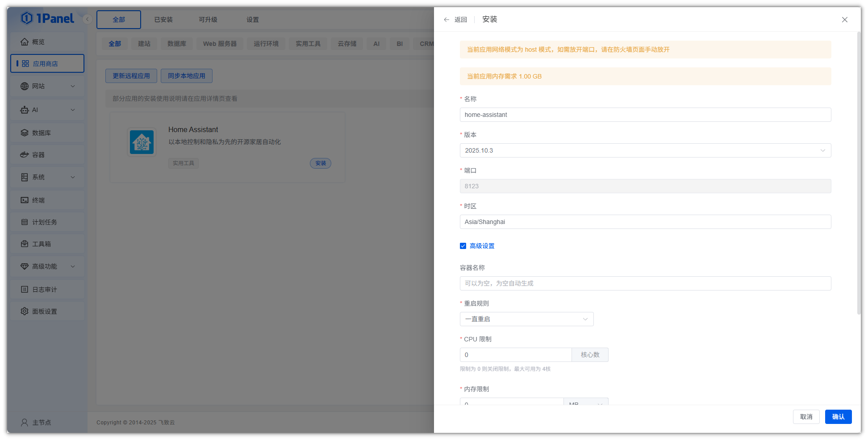Select the 数据库 category tab
Screen dimensions: 868x440
coord(177,44)
